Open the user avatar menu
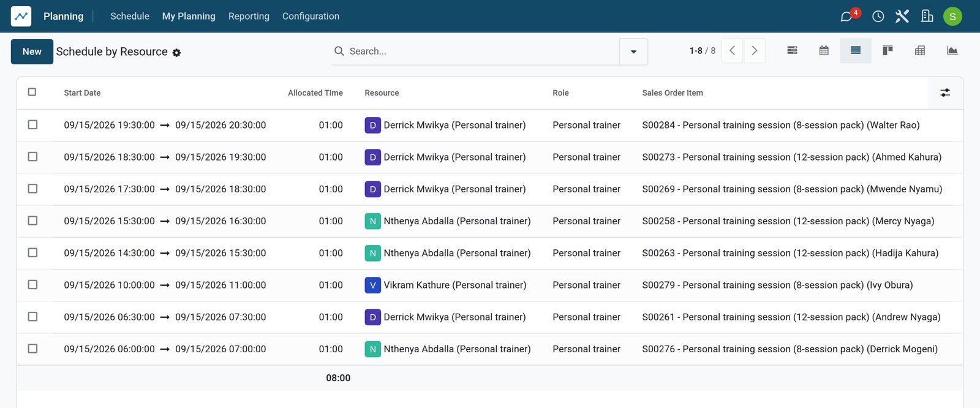 [x=952, y=17]
